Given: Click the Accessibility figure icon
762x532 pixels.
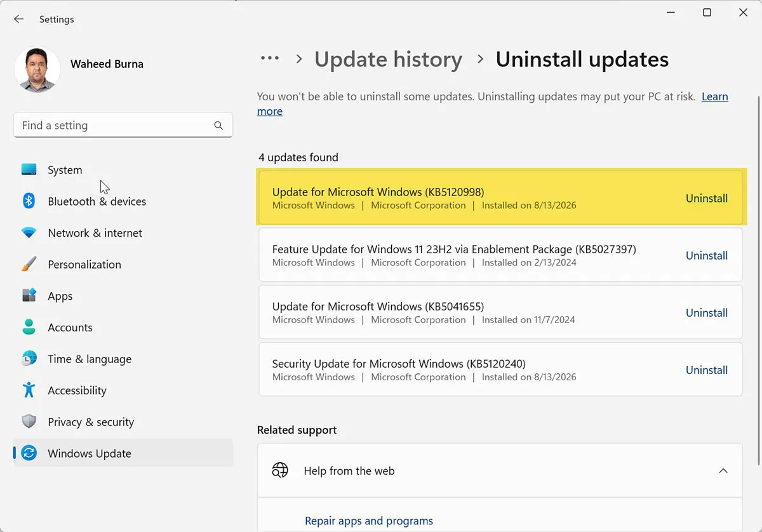Looking at the screenshot, I should coord(29,390).
